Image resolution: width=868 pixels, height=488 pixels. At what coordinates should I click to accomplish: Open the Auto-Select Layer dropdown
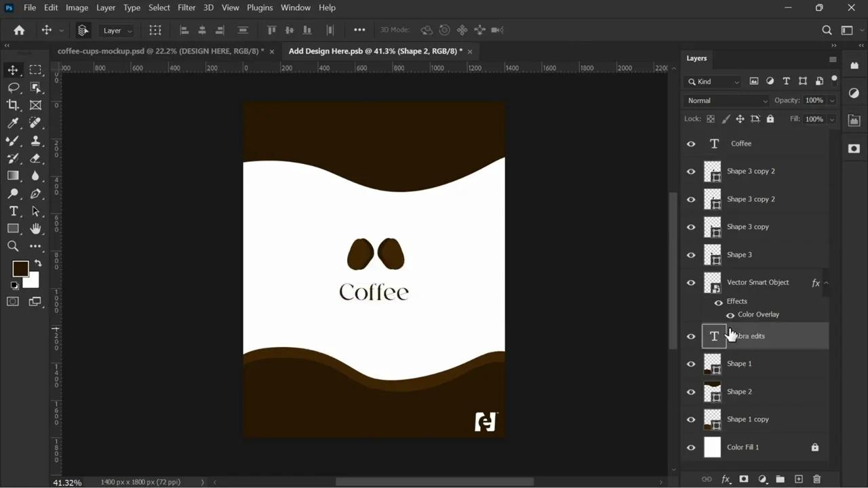[116, 30]
